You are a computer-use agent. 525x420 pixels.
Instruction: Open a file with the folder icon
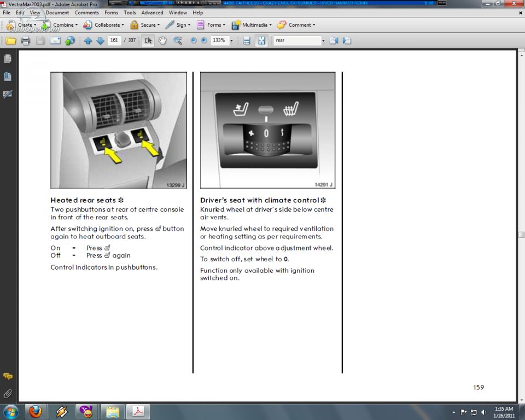coord(11,41)
